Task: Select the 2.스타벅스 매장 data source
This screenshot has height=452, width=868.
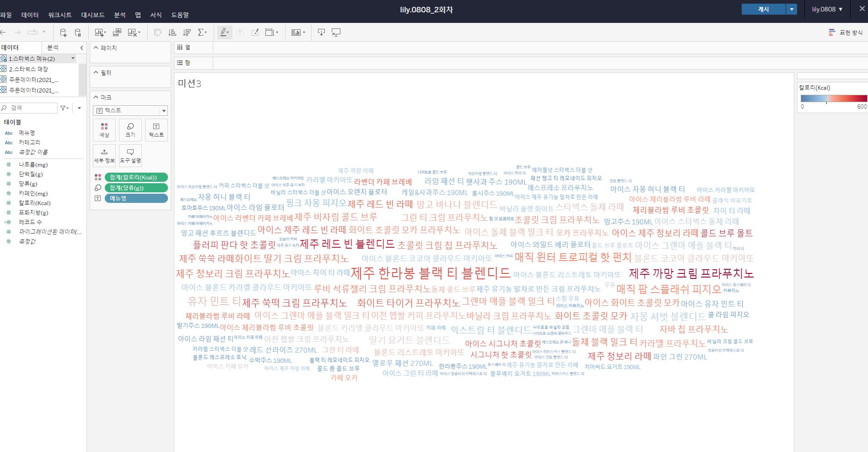Action: click(28, 69)
